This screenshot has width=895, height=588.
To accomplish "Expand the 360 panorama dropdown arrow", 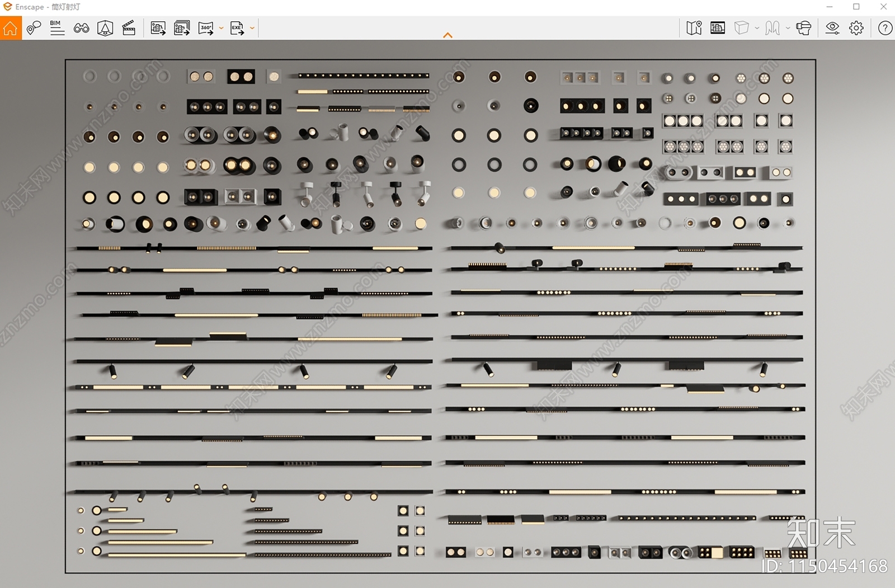I will [x=222, y=28].
